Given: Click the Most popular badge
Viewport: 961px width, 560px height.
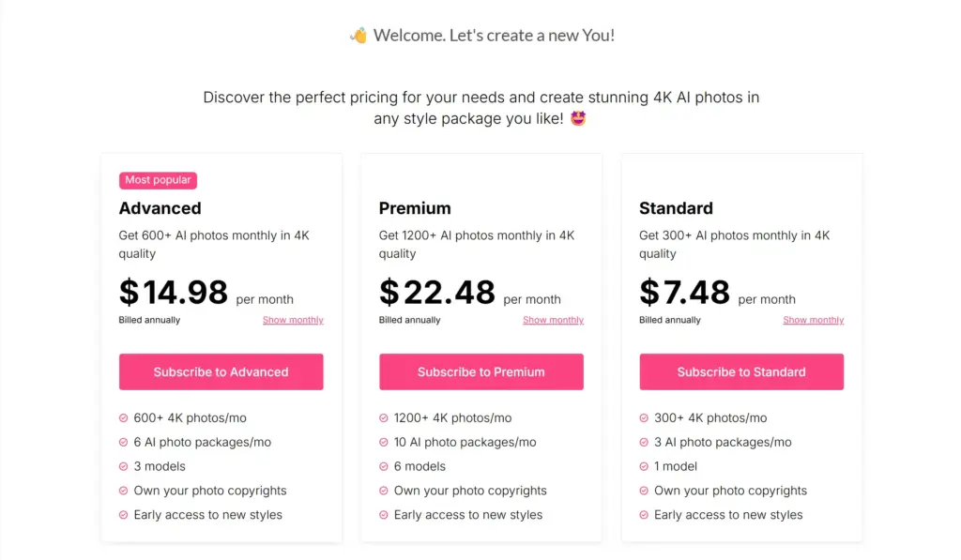Looking at the screenshot, I should tap(158, 180).
